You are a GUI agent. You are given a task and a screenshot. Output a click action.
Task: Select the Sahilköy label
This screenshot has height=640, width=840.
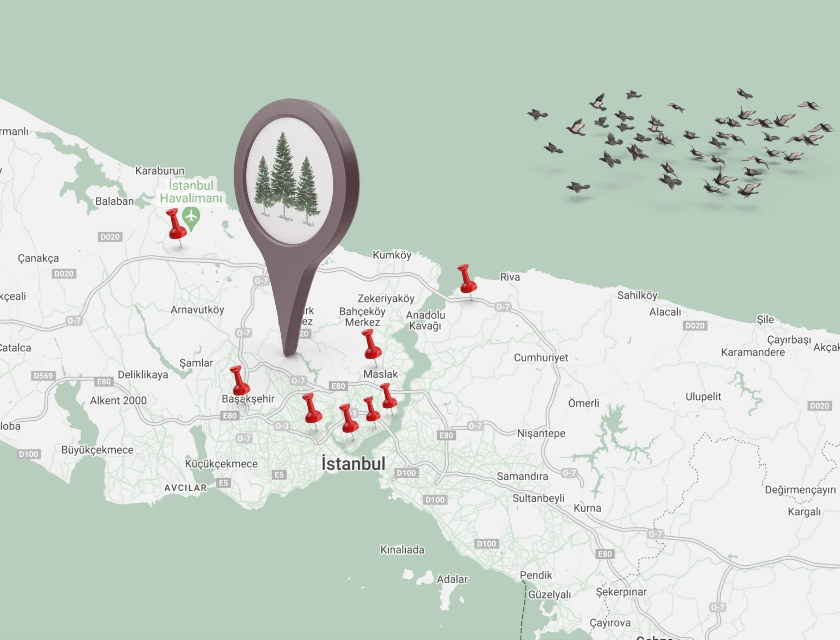point(638,295)
